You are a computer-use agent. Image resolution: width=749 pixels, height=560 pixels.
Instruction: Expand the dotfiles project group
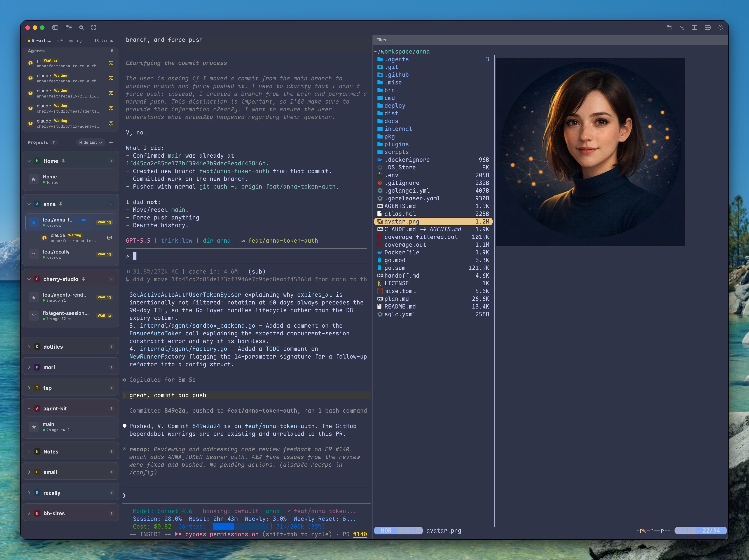tap(29, 347)
